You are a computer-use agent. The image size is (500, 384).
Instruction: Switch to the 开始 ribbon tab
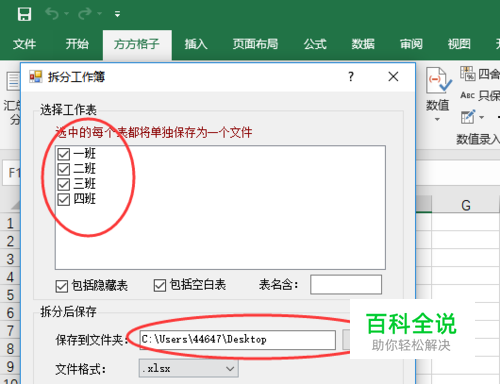click(77, 44)
